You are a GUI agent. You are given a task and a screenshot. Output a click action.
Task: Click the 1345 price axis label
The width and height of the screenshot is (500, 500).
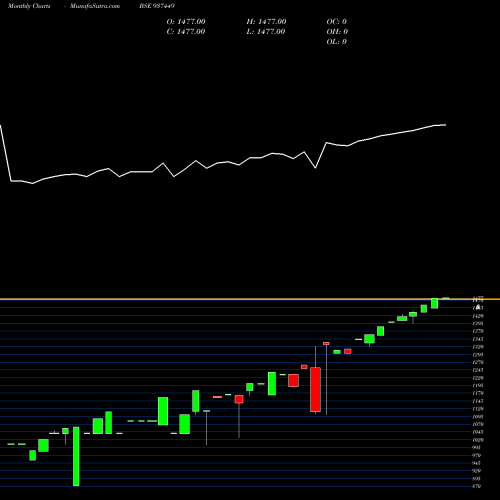coord(478,339)
